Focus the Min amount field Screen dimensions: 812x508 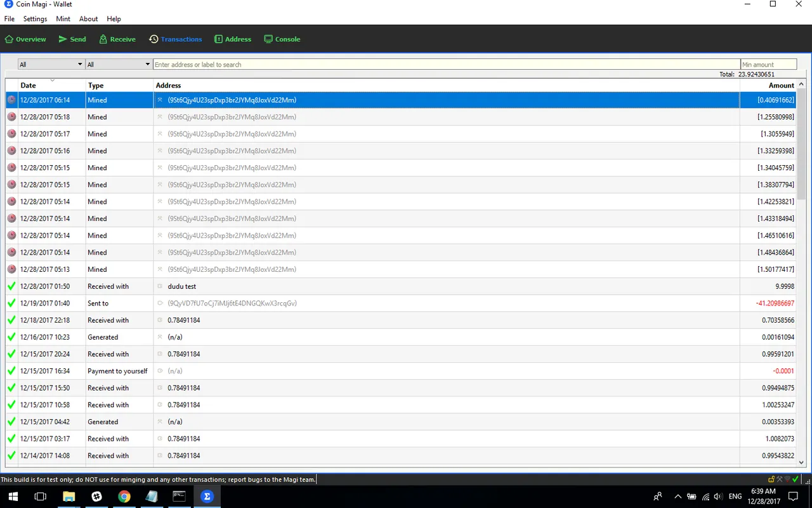click(x=768, y=64)
